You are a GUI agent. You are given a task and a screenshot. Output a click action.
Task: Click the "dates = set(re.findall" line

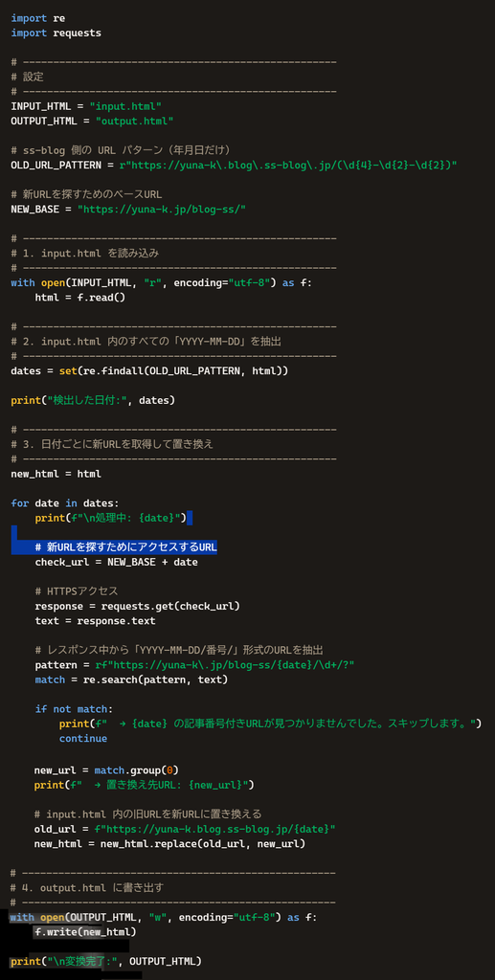point(149,370)
